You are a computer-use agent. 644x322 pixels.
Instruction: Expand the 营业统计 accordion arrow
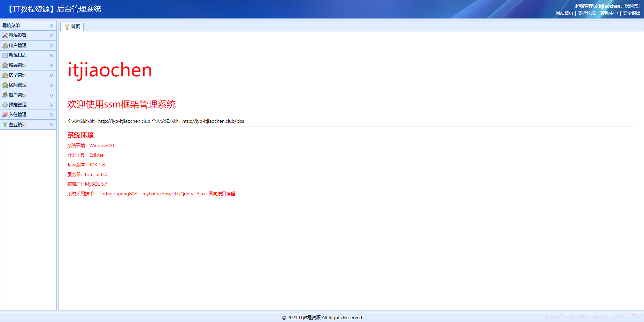click(52, 125)
